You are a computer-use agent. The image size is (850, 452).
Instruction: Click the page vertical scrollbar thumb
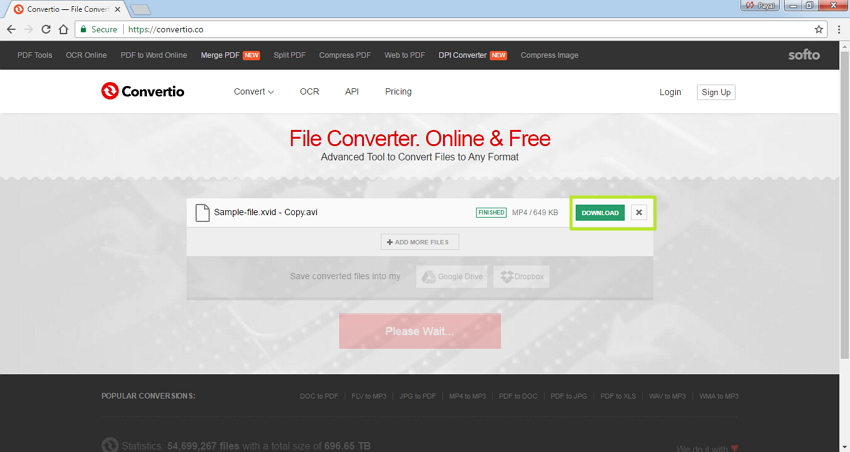(845, 205)
